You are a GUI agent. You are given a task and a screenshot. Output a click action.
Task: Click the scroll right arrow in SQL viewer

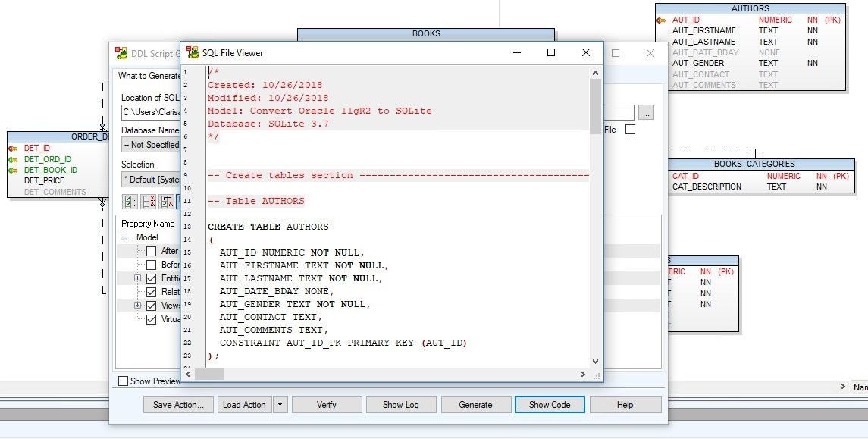point(582,375)
